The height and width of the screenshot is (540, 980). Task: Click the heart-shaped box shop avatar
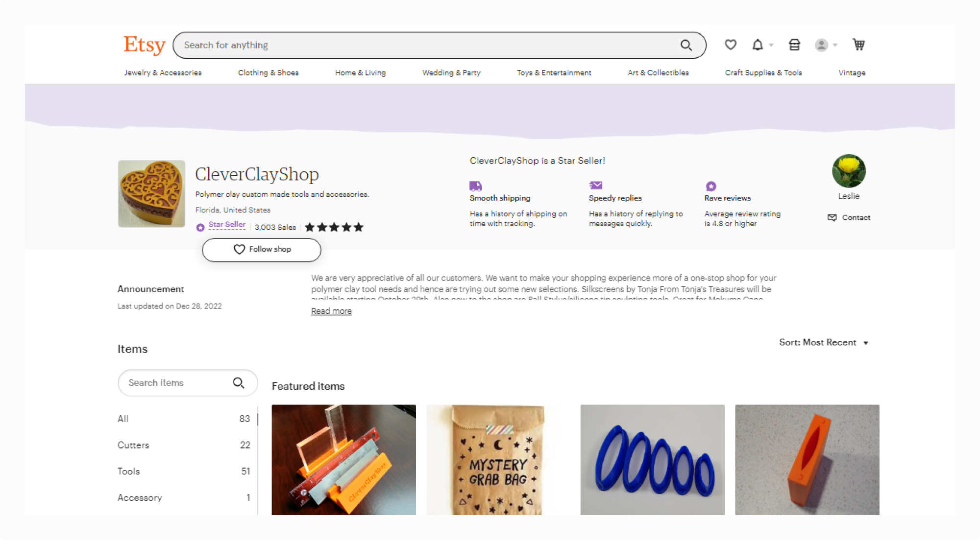(151, 193)
